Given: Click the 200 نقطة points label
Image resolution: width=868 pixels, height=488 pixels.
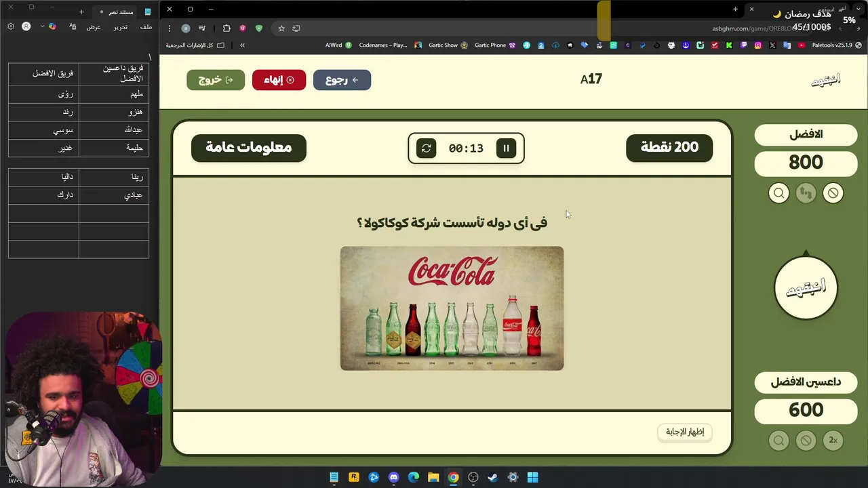Looking at the screenshot, I should (x=669, y=148).
